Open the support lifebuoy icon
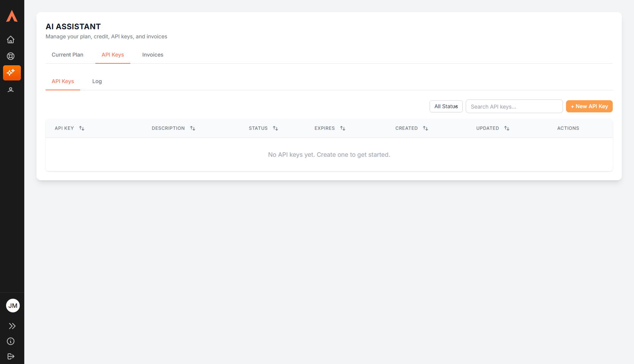Screen dimensions: 634x364 tap(11, 56)
